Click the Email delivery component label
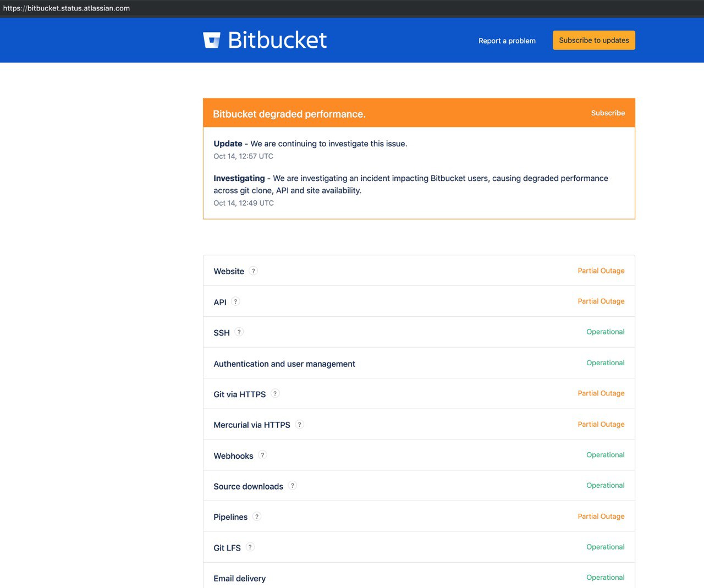This screenshot has height=588, width=704. point(240,579)
